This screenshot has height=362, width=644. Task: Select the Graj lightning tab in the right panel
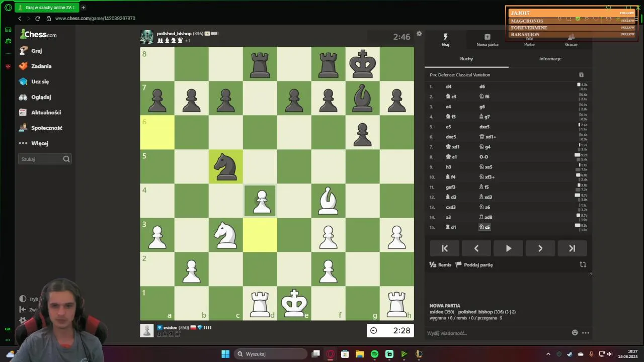pyautogui.click(x=445, y=40)
